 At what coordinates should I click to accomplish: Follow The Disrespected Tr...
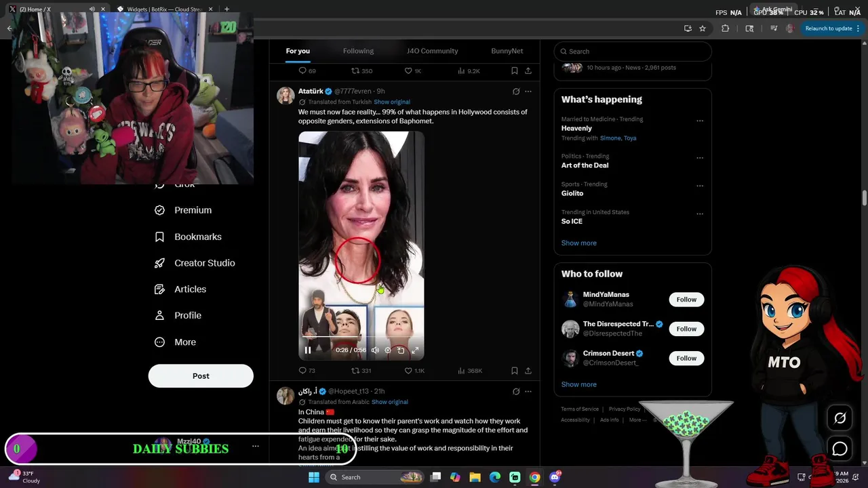(x=686, y=329)
